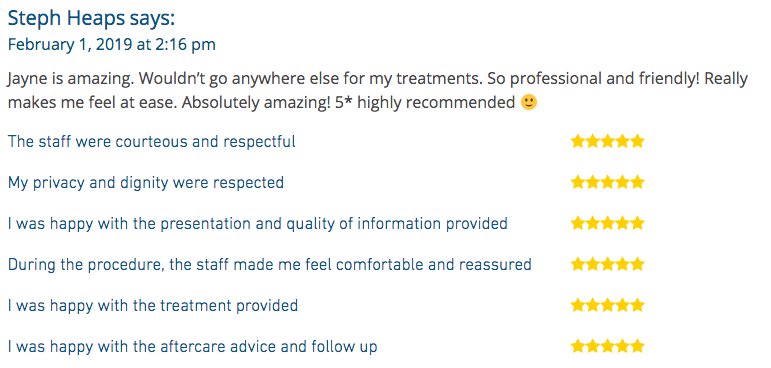This screenshot has height=368, width=771.
Task: Click 'The staff were courteous and respectful' text
Action: point(152,142)
